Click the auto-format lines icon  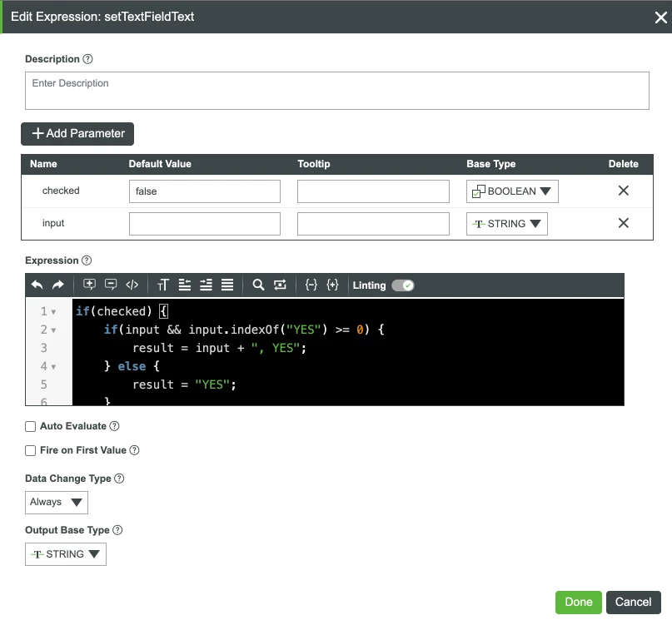click(x=227, y=285)
